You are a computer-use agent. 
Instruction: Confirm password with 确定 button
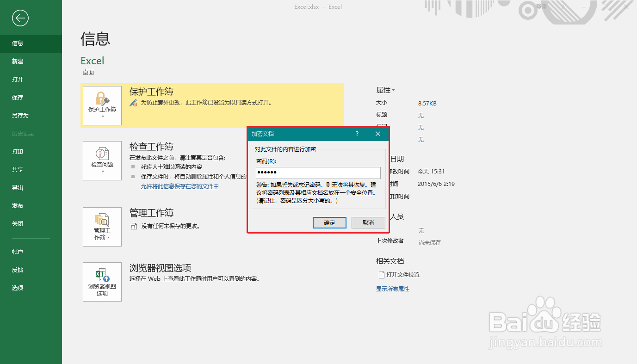[x=329, y=222]
